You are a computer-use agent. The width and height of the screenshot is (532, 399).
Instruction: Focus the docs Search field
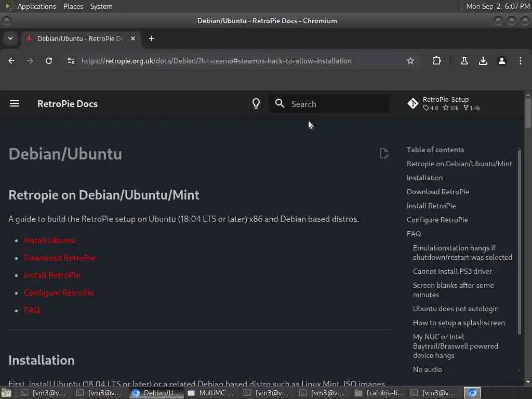point(329,103)
